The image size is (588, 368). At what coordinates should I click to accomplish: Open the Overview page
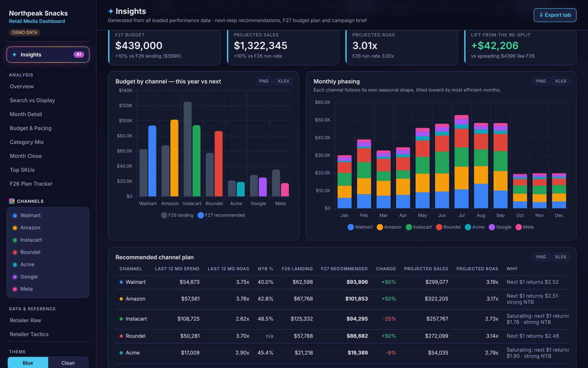pyautogui.click(x=48, y=87)
